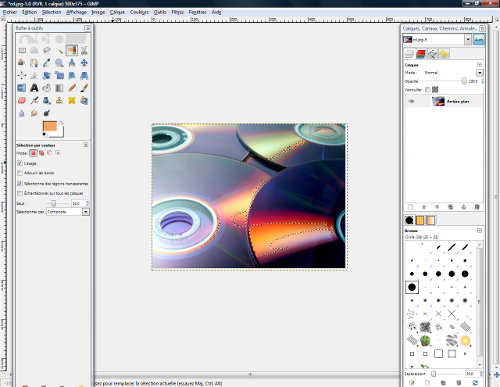
Task: Open the Fichier menu
Action: pos(10,12)
